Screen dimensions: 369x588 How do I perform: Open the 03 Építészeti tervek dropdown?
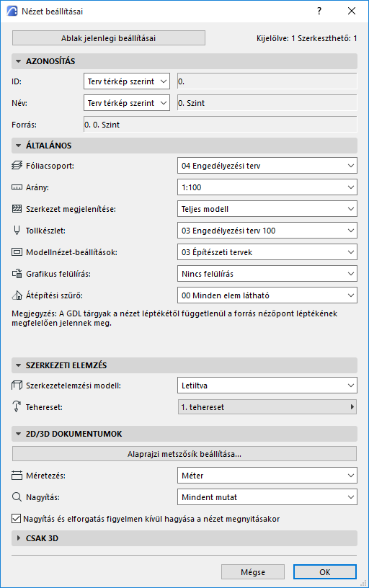tap(267, 252)
